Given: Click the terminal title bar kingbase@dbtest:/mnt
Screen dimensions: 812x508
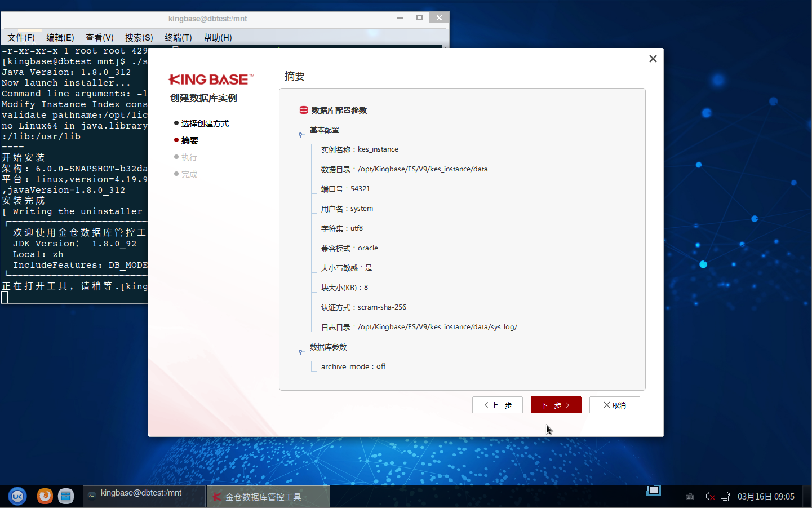Looking at the screenshot, I should pyautogui.click(x=207, y=19).
